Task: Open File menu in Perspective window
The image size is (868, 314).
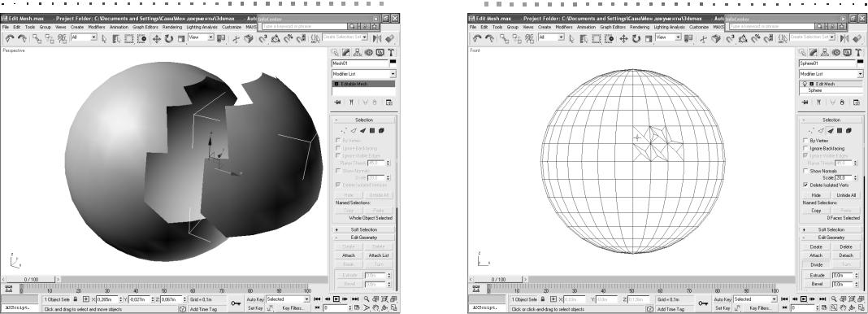Action: click(6, 27)
